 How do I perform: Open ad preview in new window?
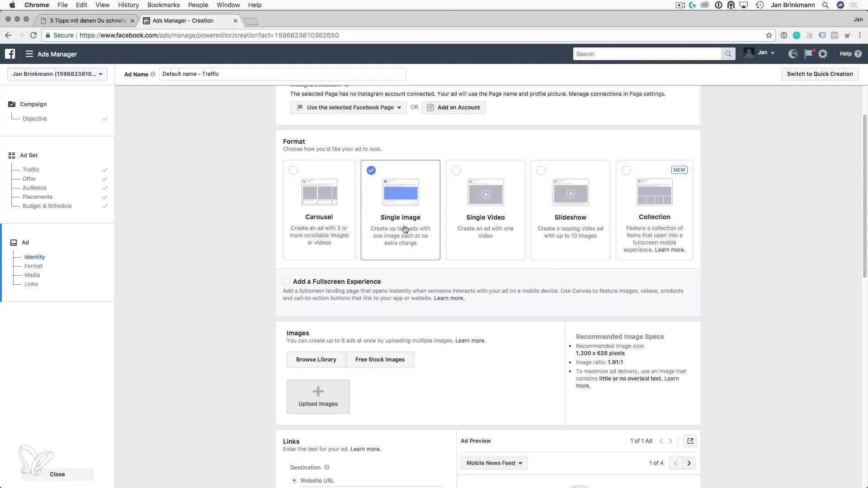coord(690,441)
